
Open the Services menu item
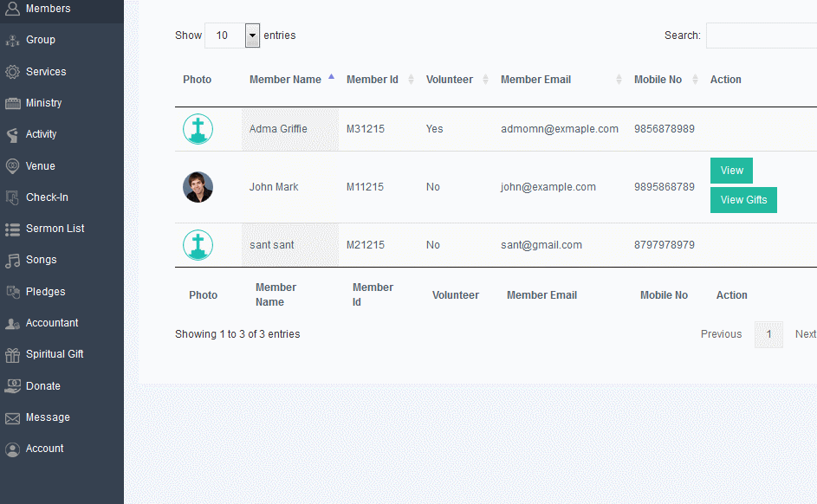(46, 71)
